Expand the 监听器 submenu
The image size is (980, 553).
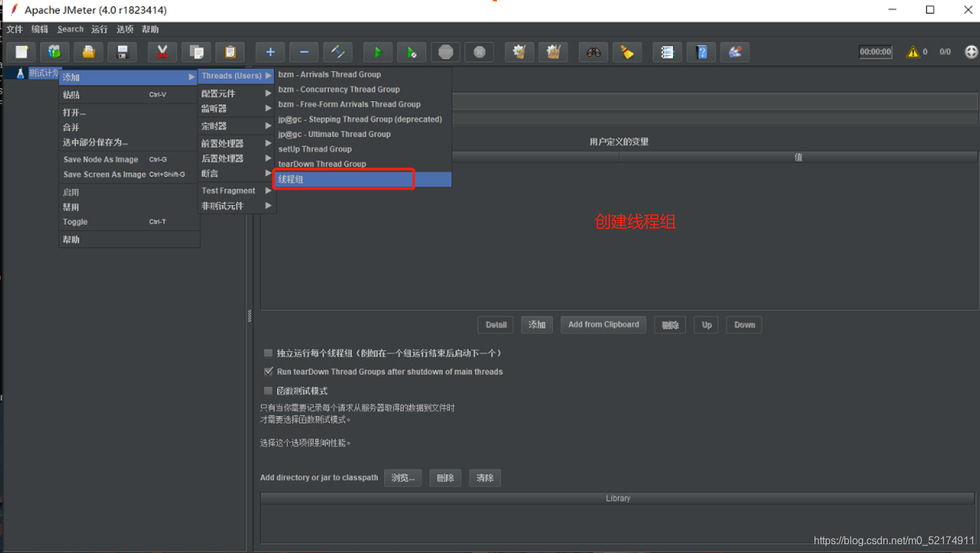point(236,108)
